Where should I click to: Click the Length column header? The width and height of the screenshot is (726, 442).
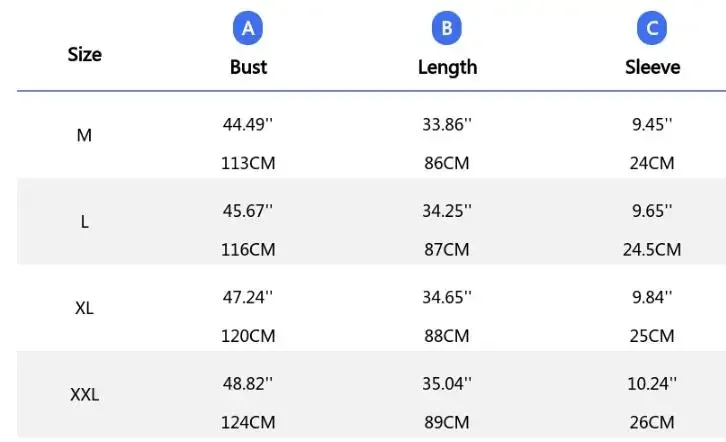tap(447, 67)
